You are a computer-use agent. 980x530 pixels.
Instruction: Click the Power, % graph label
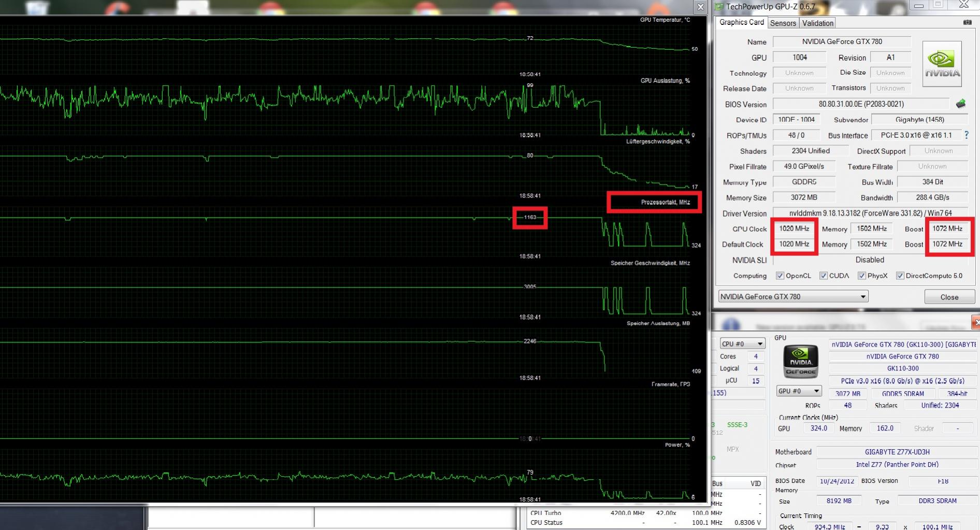[678, 445]
